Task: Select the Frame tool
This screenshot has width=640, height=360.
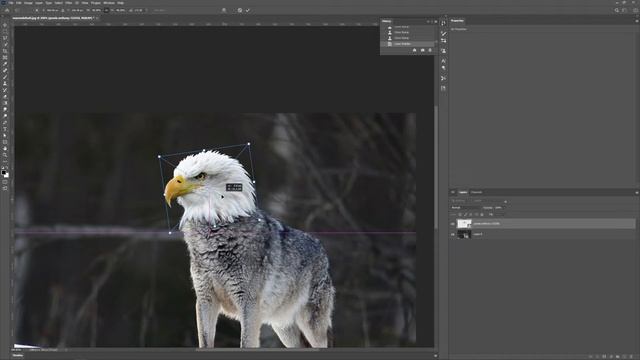Action: [x=5, y=57]
